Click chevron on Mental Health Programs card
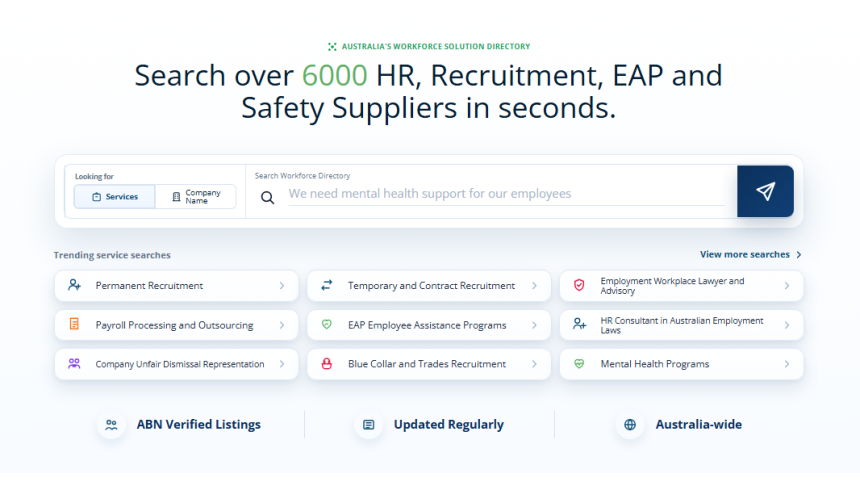This screenshot has height=486, width=860. (787, 364)
